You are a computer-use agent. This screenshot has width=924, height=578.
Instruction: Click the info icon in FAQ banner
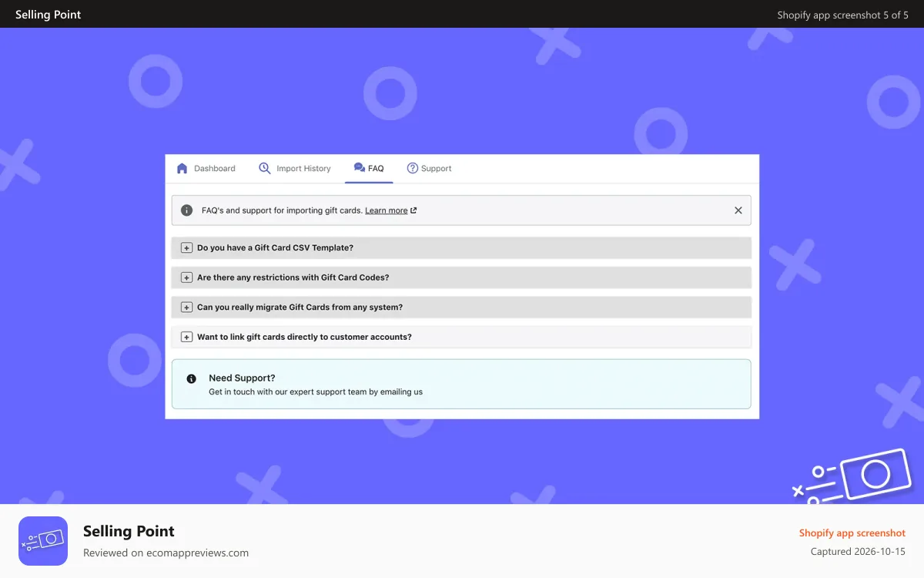(x=186, y=210)
